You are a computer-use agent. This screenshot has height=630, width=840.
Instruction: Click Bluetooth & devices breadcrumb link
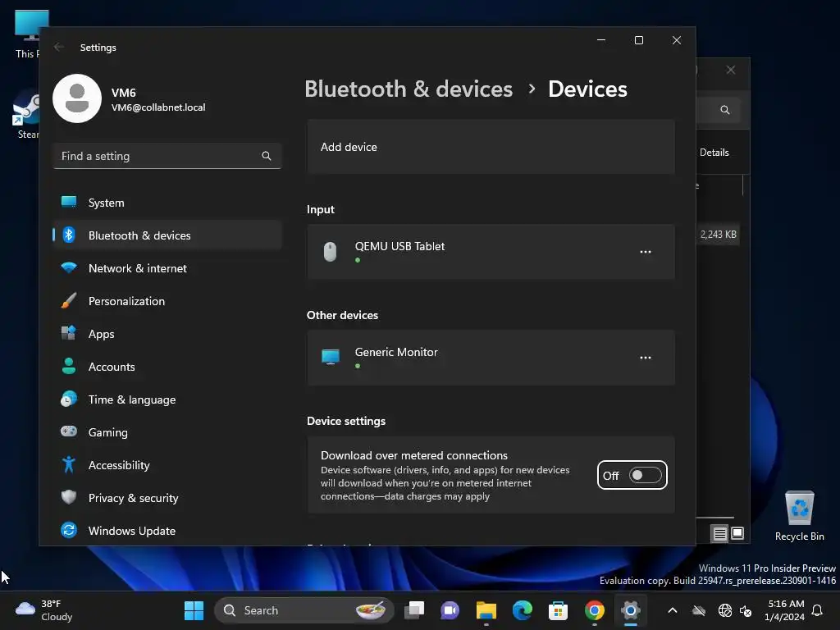(x=409, y=89)
